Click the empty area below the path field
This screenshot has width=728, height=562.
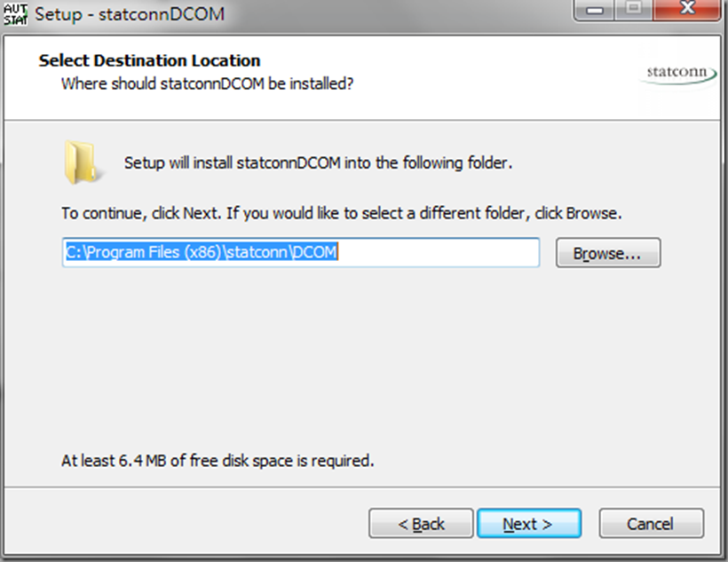click(355, 355)
